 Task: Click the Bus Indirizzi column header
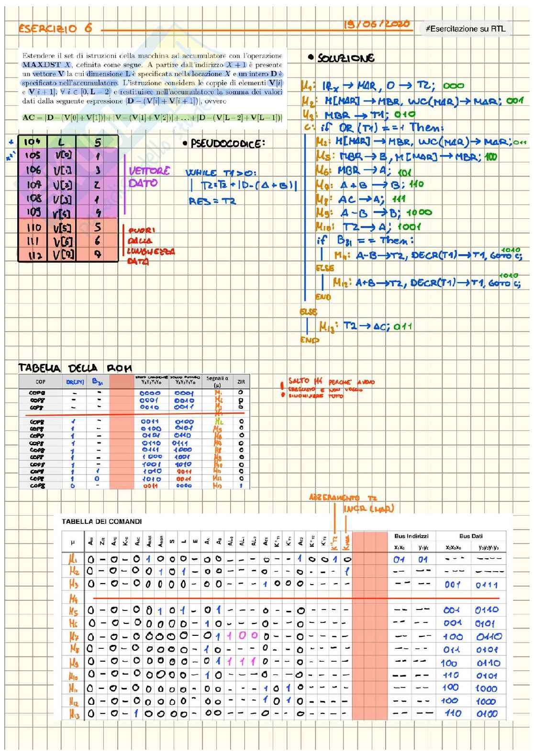point(411,536)
